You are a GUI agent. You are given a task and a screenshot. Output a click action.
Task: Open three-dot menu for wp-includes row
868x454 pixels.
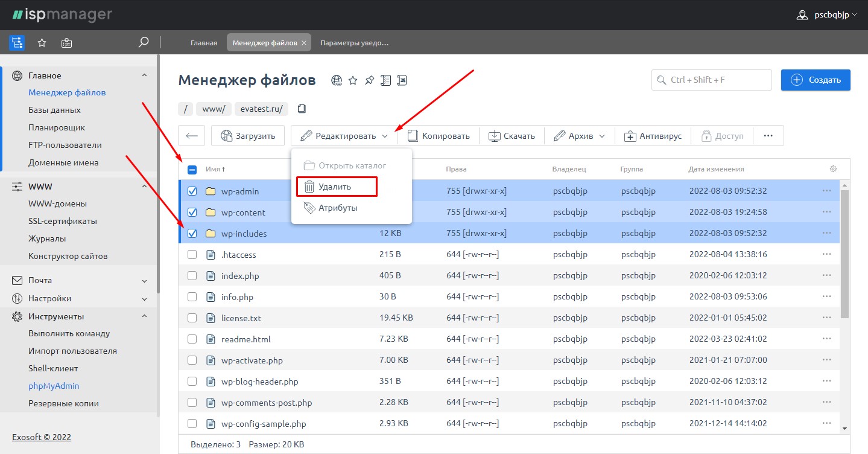826,234
